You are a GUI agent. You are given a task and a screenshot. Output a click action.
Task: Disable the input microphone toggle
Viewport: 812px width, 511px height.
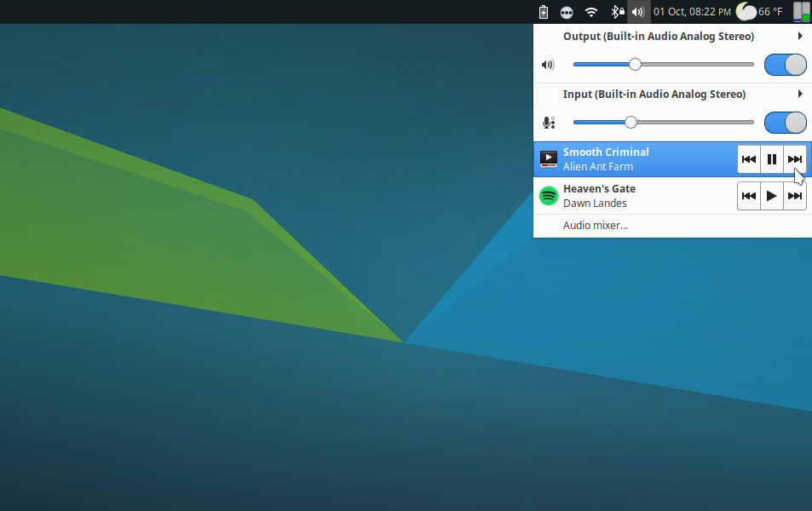click(x=785, y=122)
